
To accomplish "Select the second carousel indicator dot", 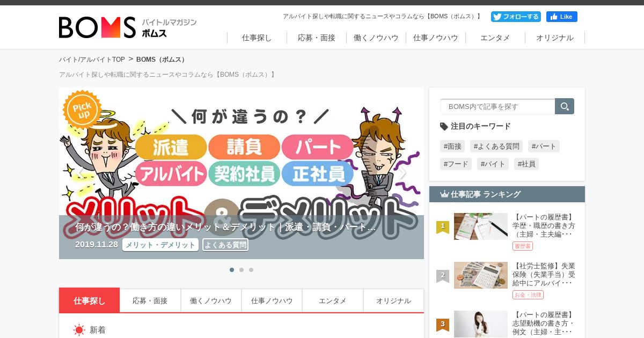I will pos(241,270).
